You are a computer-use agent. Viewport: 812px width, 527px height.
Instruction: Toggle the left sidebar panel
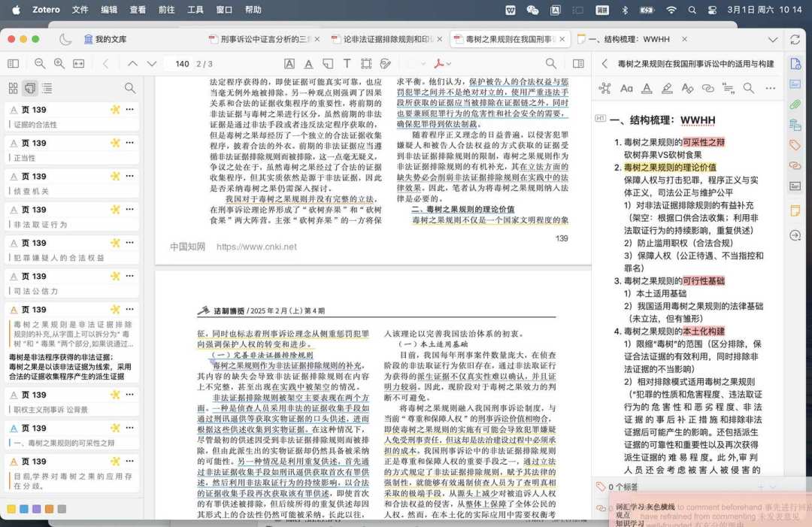tap(14, 63)
